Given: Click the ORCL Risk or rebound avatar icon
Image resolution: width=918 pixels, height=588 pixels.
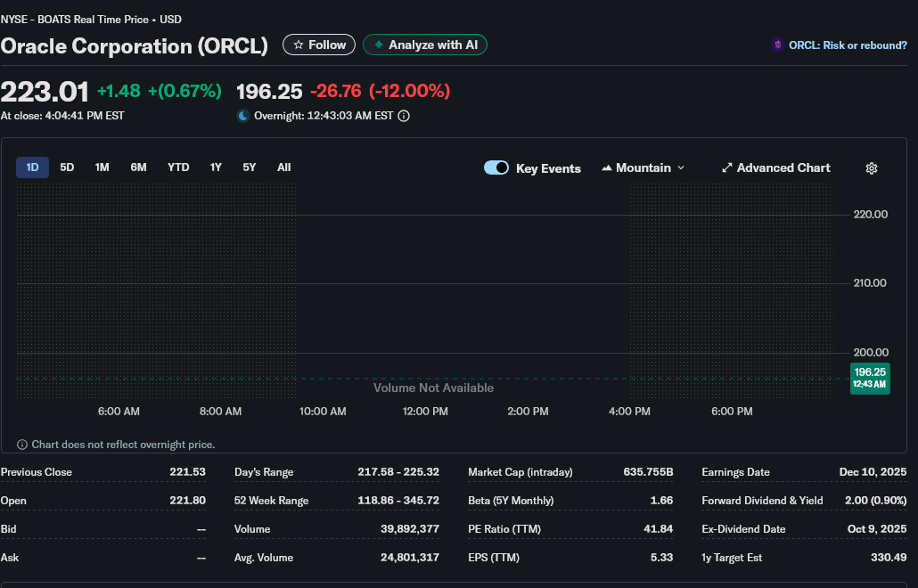Looking at the screenshot, I should point(777,45).
